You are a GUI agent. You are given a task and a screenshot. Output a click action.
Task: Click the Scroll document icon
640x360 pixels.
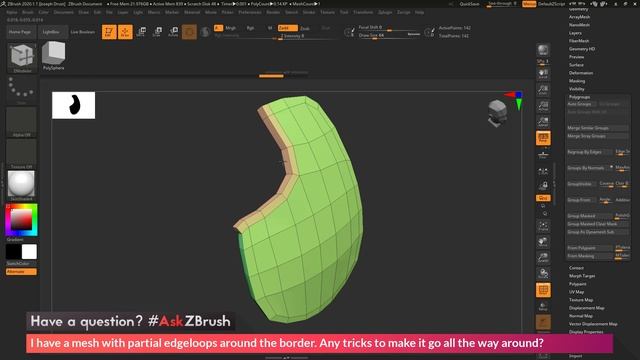[x=543, y=74]
